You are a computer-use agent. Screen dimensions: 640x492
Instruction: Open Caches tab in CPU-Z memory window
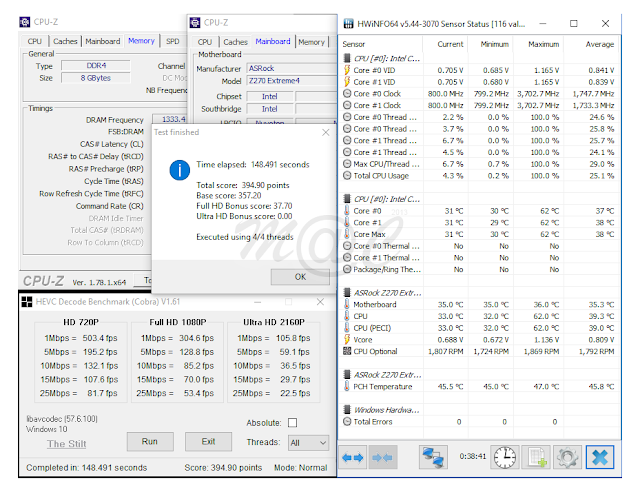pos(65,41)
